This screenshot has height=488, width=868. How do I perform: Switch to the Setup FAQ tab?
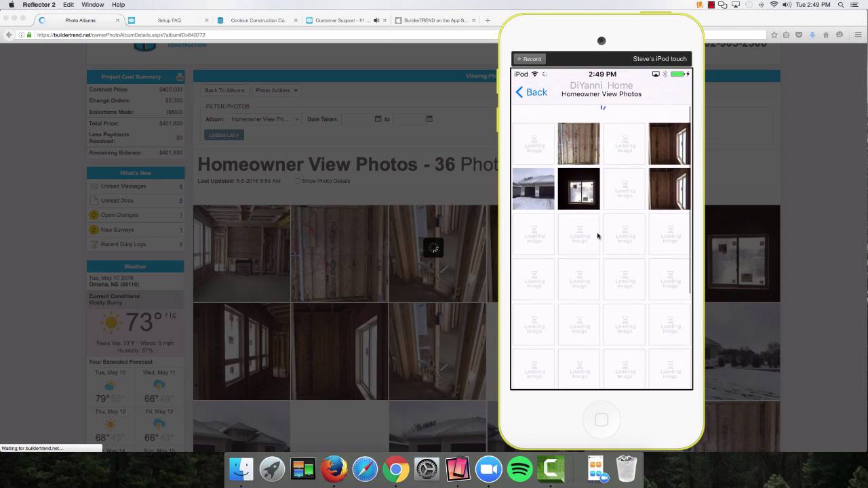(x=169, y=20)
